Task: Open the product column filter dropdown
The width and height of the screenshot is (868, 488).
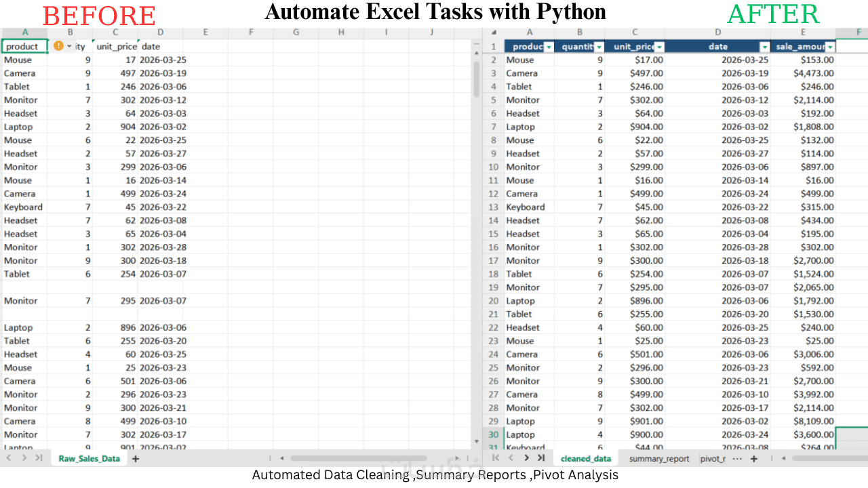Action: [x=549, y=47]
